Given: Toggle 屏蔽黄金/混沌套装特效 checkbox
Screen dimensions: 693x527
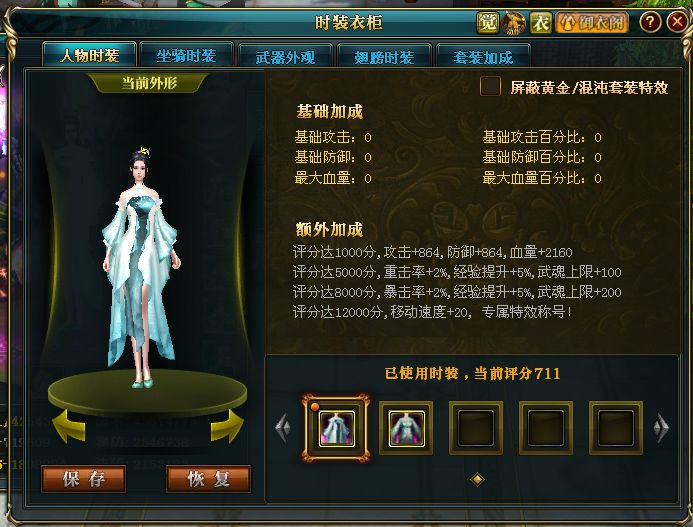Looking at the screenshot, I should coord(490,86).
